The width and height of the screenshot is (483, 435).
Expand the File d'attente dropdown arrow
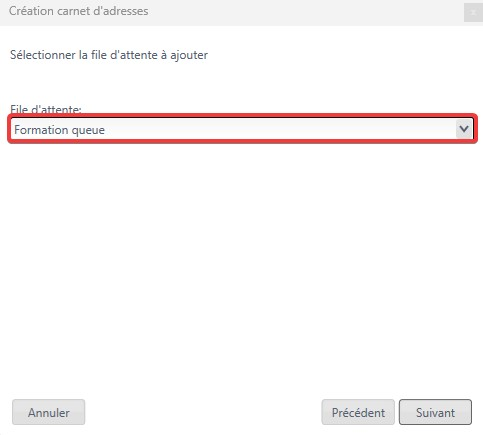[x=464, y=129]
